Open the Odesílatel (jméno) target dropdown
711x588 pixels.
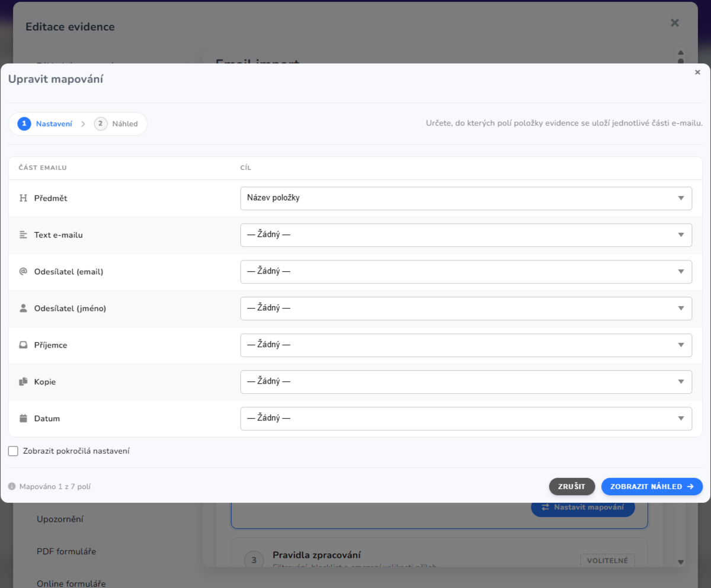pyautogui.click(x=466, y=308)
